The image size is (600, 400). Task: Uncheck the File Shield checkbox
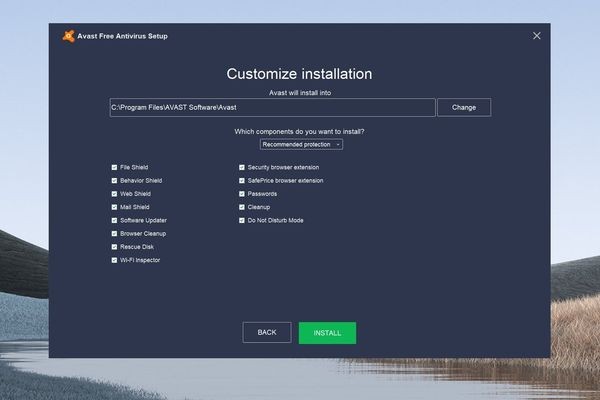[x=114, y=167]
